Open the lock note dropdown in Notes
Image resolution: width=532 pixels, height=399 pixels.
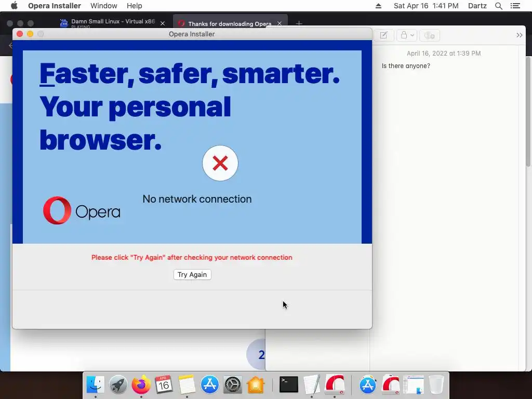[x=407, y=35]
